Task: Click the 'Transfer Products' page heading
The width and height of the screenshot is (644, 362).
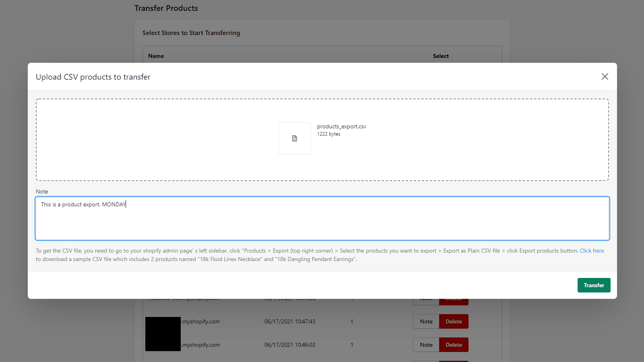Action: [166, 8]
